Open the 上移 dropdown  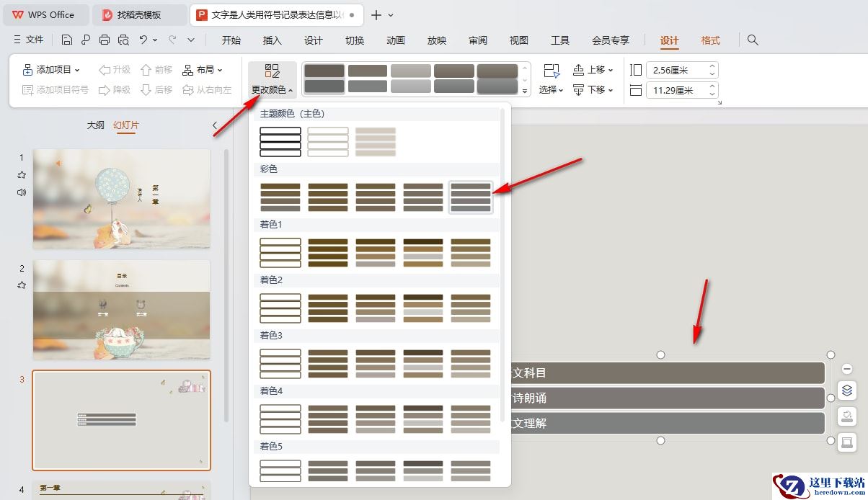pyautogui.click(x=593, y=70)
